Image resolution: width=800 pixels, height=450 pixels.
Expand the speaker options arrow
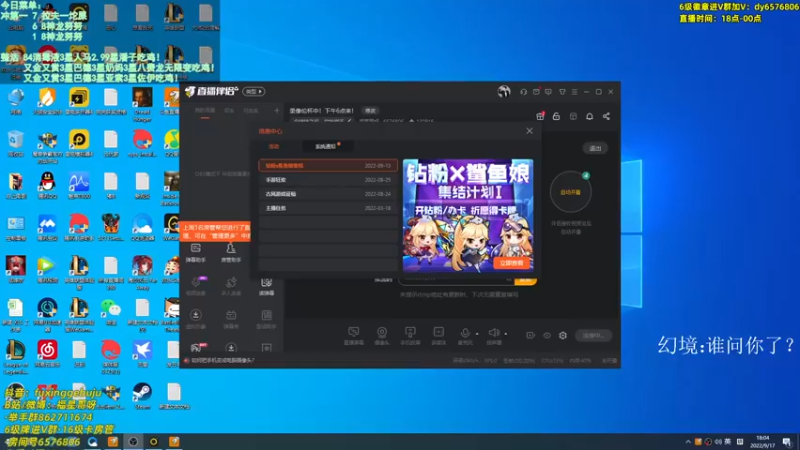(506, 334)
